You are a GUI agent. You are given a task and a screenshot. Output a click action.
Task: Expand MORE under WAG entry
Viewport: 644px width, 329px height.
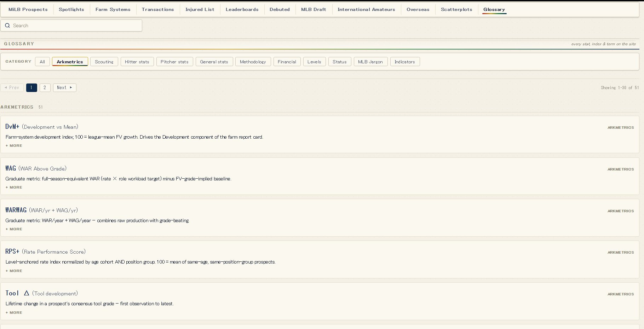[14, 187]
